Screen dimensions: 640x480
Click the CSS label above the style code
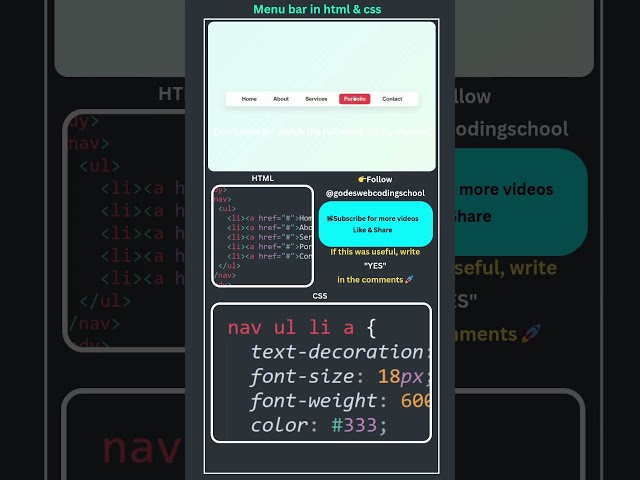(x=320, y=296)
